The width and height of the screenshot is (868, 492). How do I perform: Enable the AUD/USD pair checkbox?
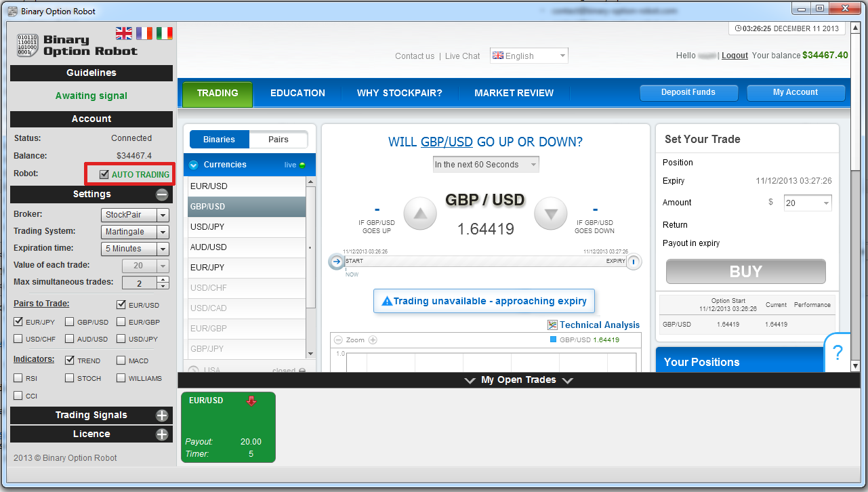pyautogui.click(x=70, y=339)
